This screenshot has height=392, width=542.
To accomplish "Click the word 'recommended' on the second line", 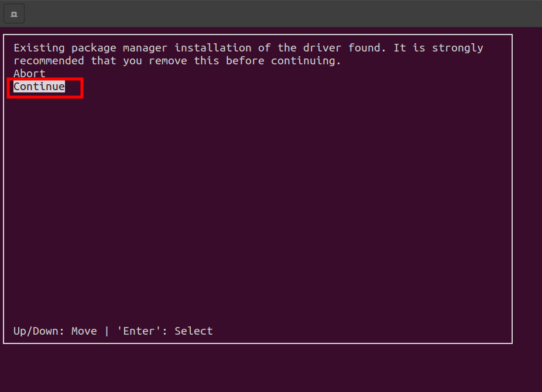I will [49, 61].
